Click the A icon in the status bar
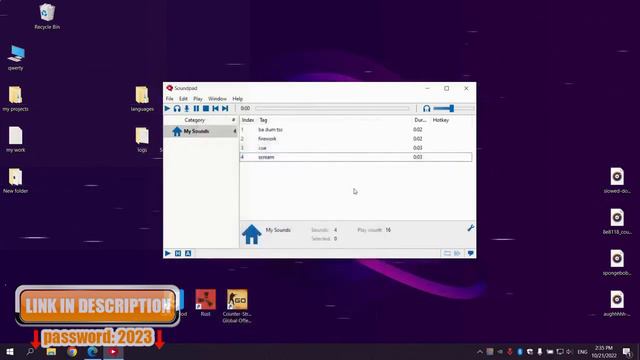Viewport: 640px width, 360px height. tap(188, 253)
